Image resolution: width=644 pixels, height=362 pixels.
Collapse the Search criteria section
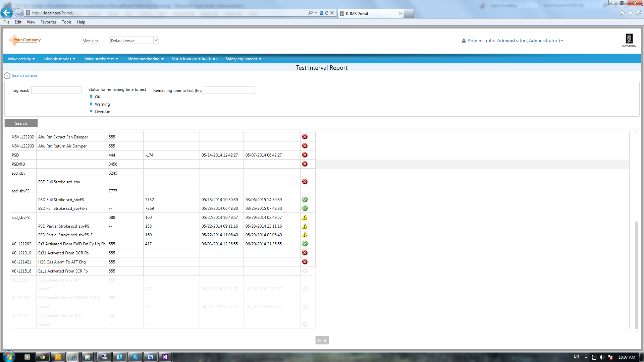7,76
